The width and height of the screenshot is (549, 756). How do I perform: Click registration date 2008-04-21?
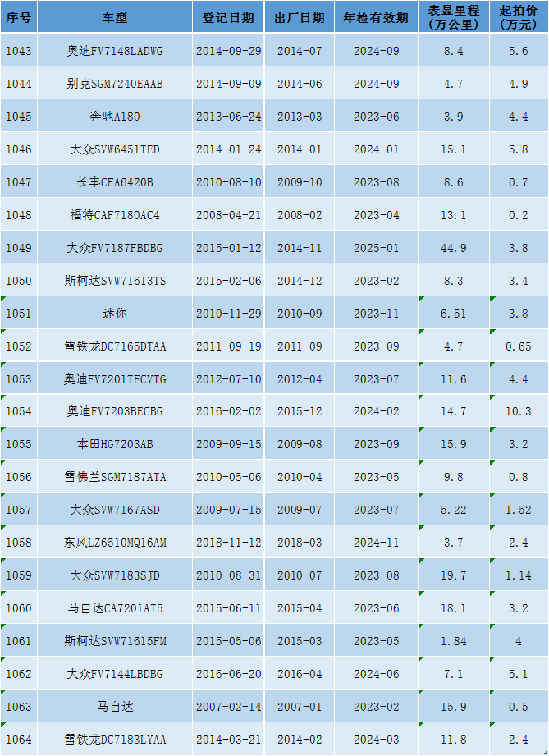pos(228,214)
